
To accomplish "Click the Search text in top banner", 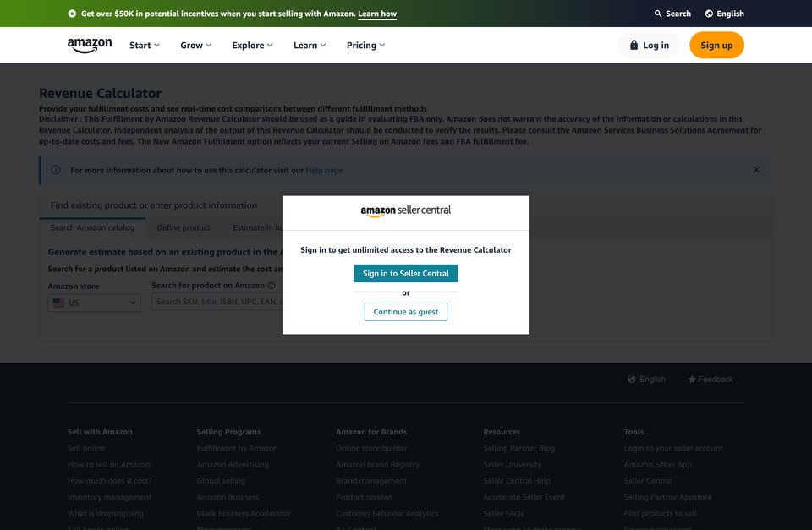I will (678, 14).
